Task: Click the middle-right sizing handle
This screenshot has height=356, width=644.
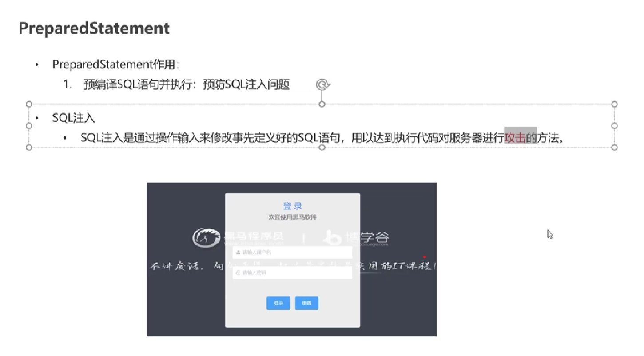Action: coord(615,126)
